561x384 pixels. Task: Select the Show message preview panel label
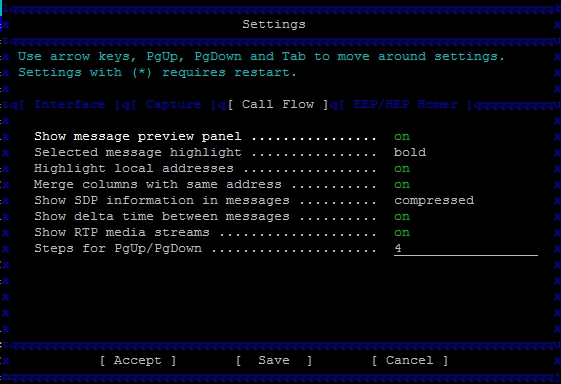click(x=138, y=136)
